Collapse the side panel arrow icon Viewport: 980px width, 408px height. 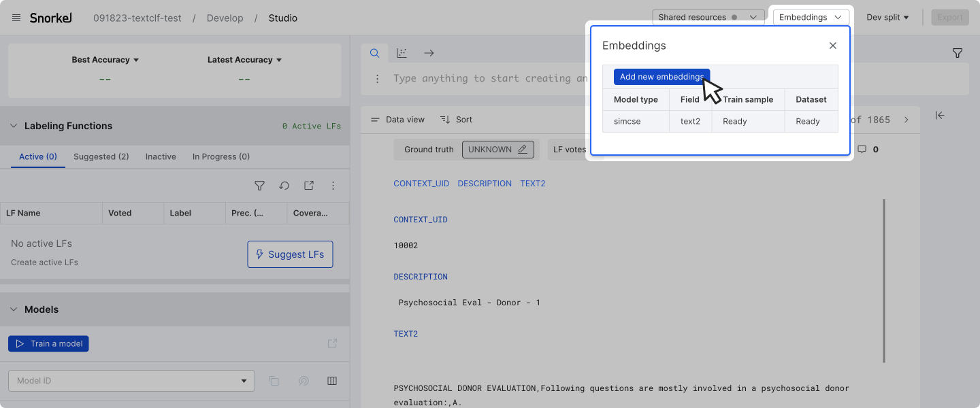click(x=940, y=116)
